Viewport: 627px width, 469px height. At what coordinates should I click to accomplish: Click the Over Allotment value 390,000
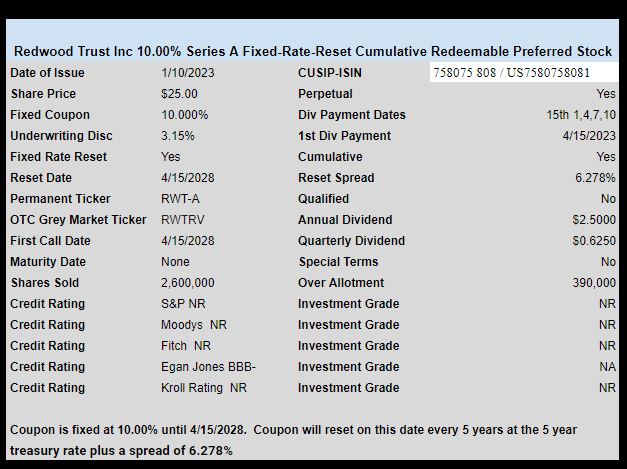pyautogui.click(x=594, y=283)
